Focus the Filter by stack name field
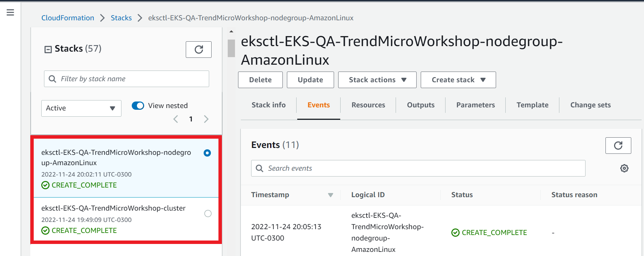The height and width of the screenshot is (256, 644). click(127, 79)
